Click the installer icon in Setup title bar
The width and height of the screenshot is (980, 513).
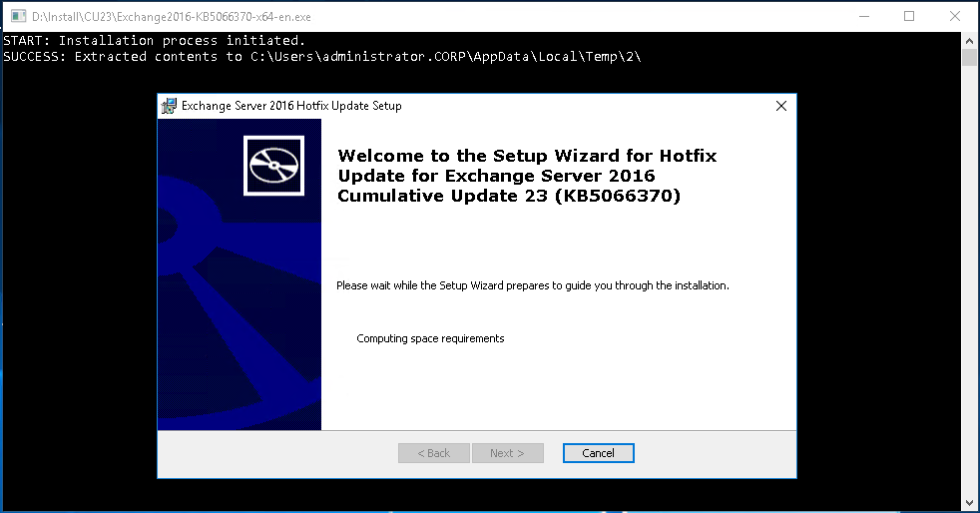click(x=170, y=106)
